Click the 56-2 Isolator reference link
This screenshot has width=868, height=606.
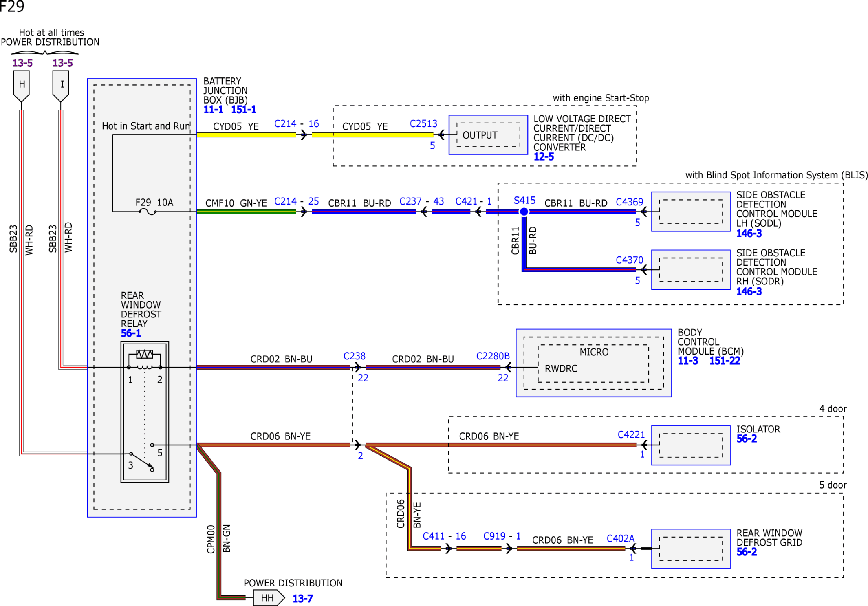pos(747,439)
